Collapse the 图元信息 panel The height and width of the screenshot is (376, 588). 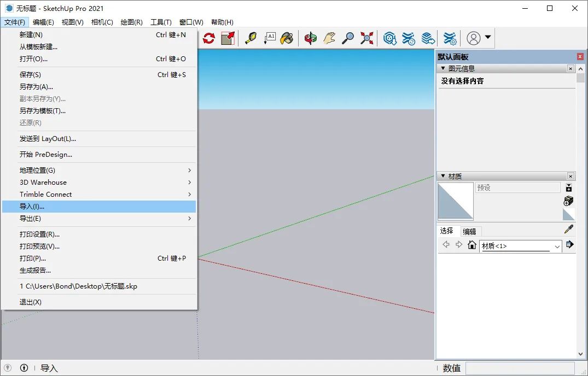click(x=443, y=68)
